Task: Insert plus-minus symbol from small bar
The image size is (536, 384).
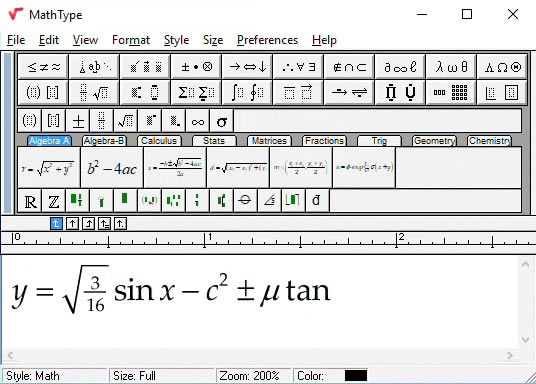Action: pos(78,121)
